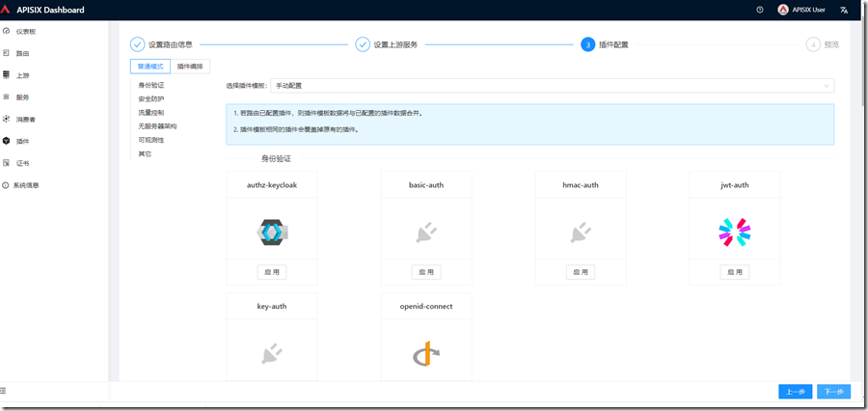The image size is (868, 411).
Task: Click the 上一步 previous button
Action: (796, 391)
